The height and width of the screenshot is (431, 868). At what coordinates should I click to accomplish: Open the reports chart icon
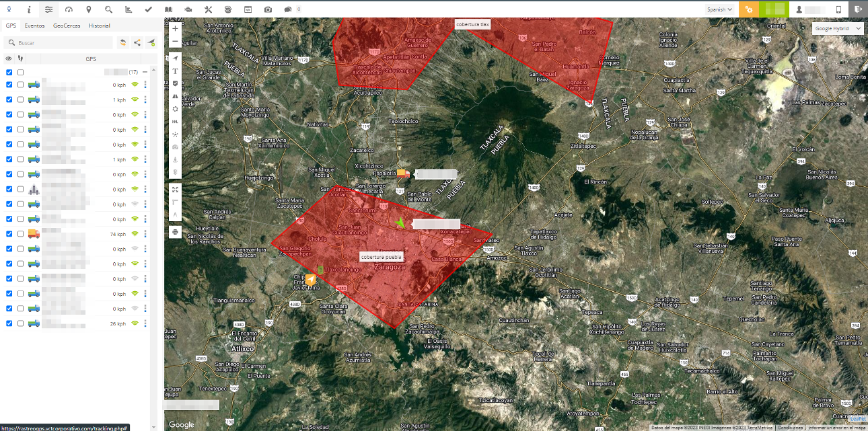pyautogui.click(x=129, y=9)
